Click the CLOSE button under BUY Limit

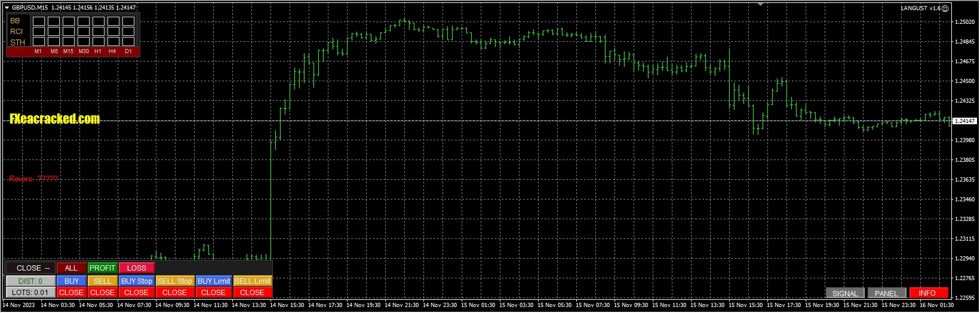click(213, 293)
